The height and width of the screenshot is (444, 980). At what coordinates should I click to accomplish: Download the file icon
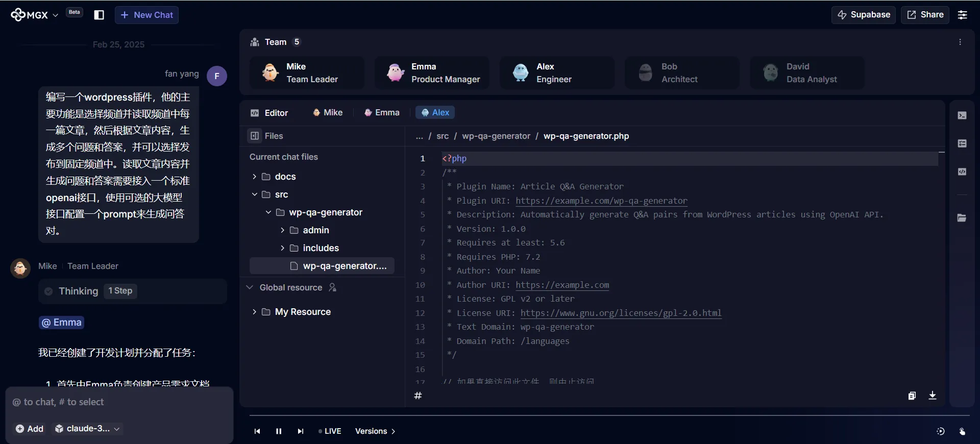click(933, 396)
